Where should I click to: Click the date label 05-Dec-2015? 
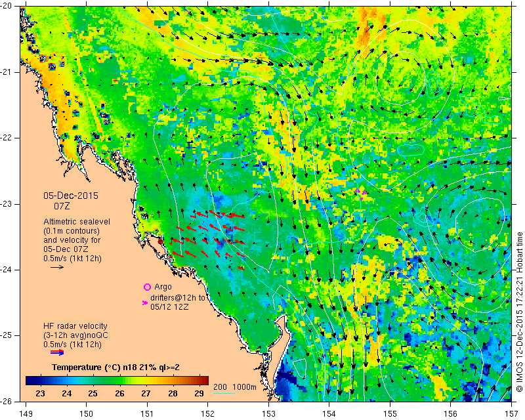(71, 196)
